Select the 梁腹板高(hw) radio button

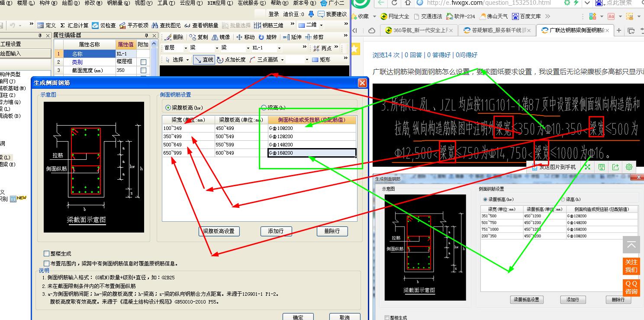168,107
